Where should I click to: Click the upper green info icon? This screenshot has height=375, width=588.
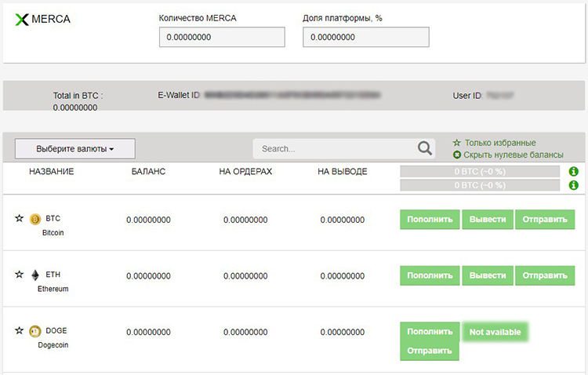pos(573,172)
